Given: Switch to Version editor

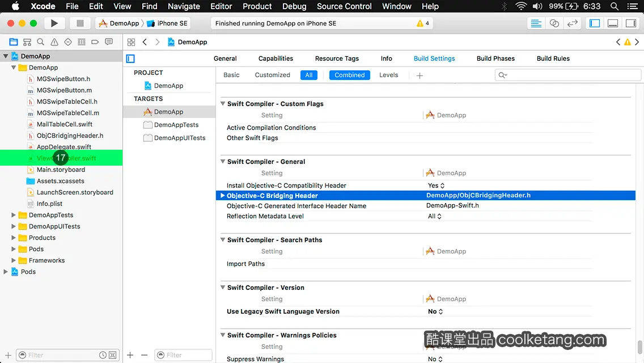Looking at the screenshot, I should [x=572, y=23].
